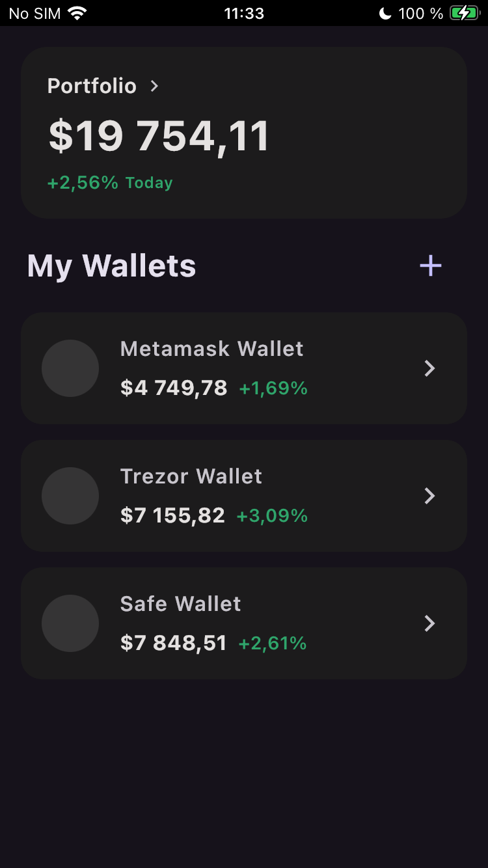The width and height of the screenshot is (488, 868).
Task: Tap the $19 754,11 portfolio total
Action: [159, 137]
